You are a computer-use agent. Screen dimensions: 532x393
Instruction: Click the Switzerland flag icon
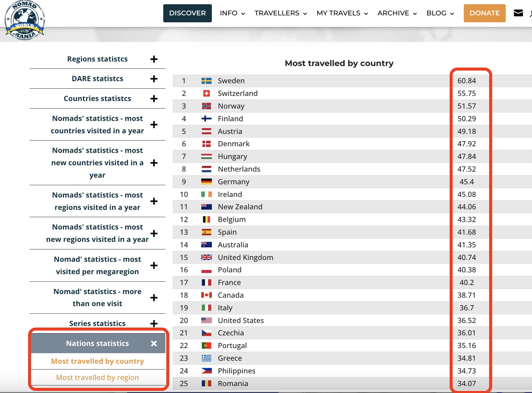coord(206,93)
